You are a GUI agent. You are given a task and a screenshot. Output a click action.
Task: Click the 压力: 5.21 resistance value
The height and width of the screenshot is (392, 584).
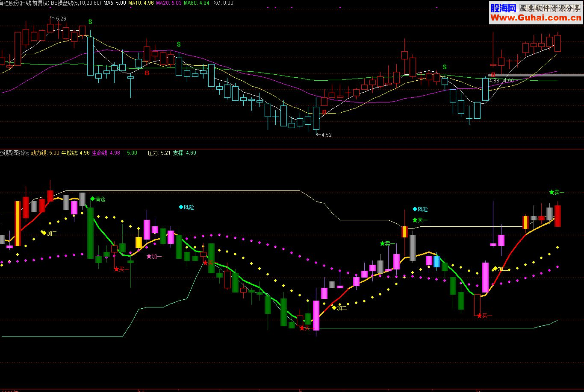click(159, 153)
